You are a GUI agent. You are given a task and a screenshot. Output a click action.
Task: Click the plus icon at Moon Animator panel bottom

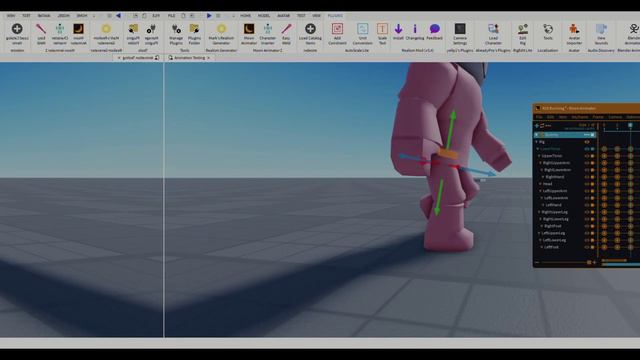click(x=594, y=262)
